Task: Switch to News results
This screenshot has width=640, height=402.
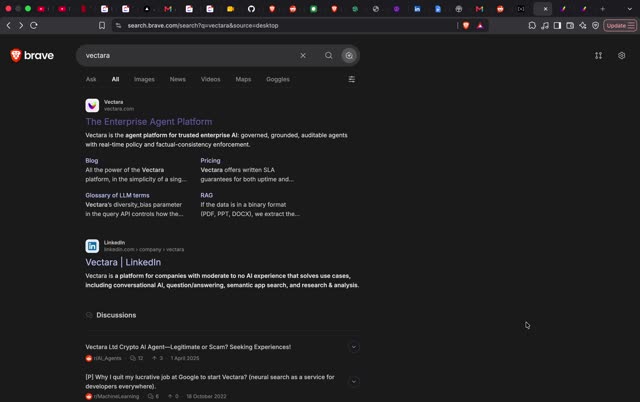Action: (x=178, y=79)
